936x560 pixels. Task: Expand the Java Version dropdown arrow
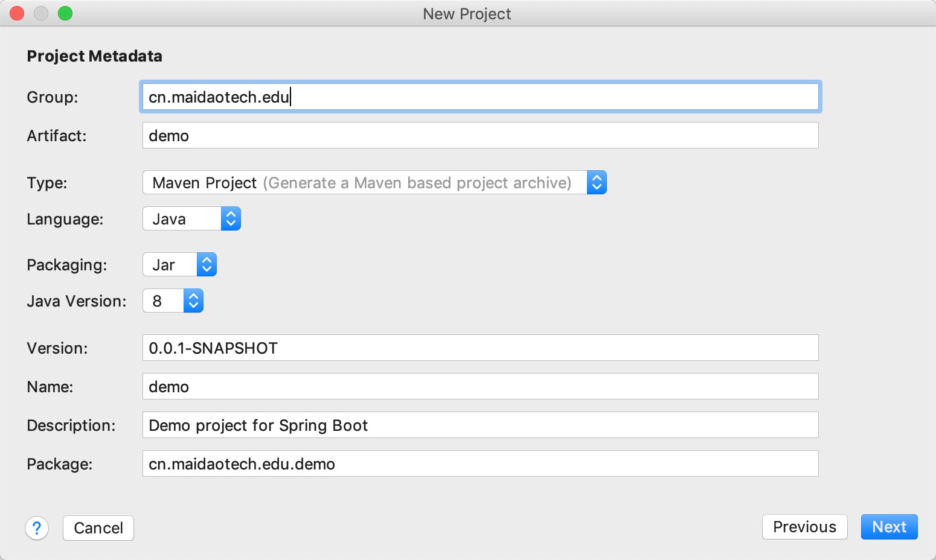(x=193, y=301)
